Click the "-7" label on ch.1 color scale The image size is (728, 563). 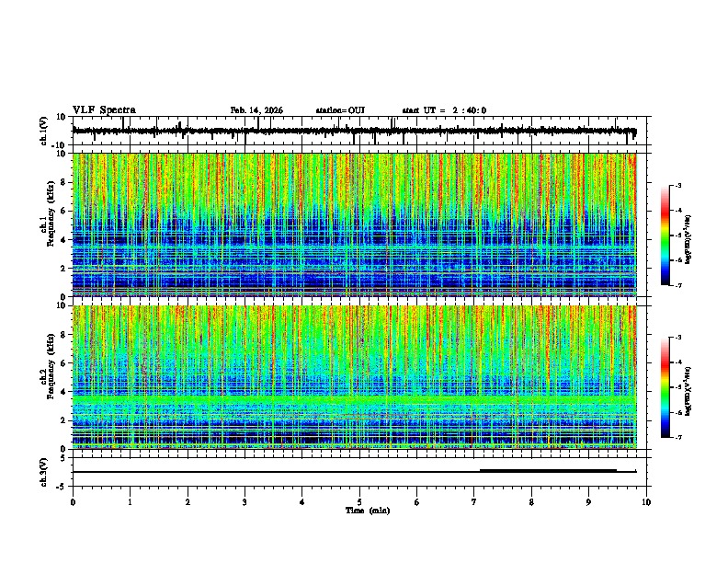pos(677,285)
